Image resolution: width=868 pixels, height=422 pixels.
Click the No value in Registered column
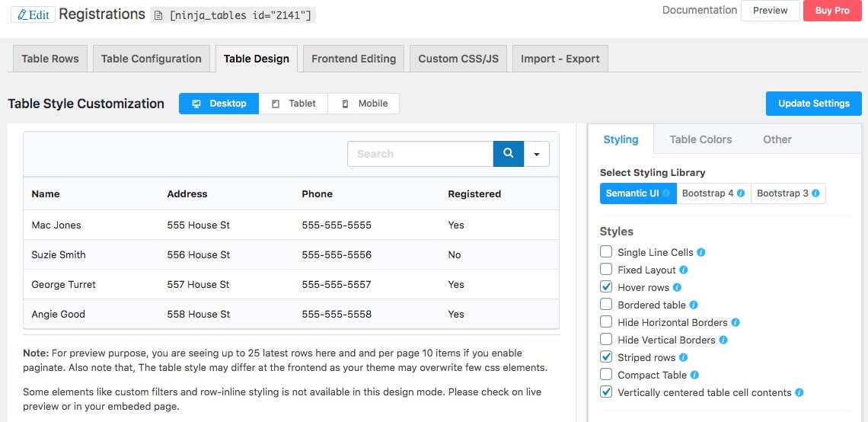[454, 254]
